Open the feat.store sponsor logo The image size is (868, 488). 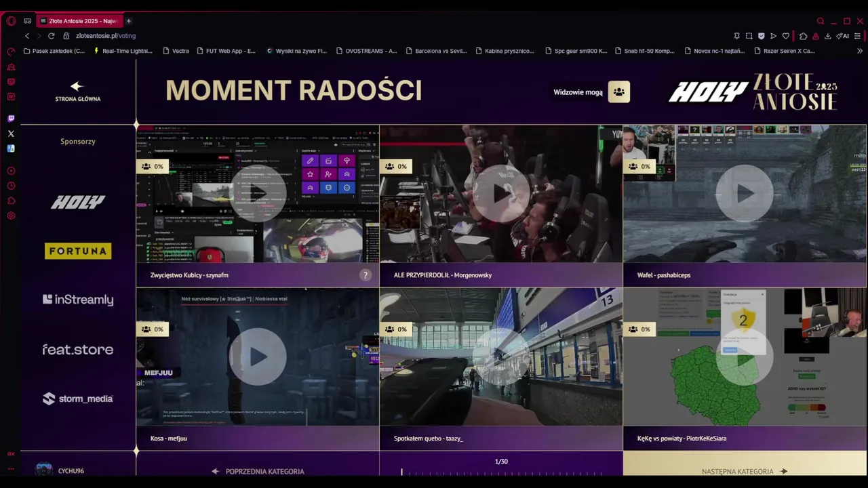(78, 350)
